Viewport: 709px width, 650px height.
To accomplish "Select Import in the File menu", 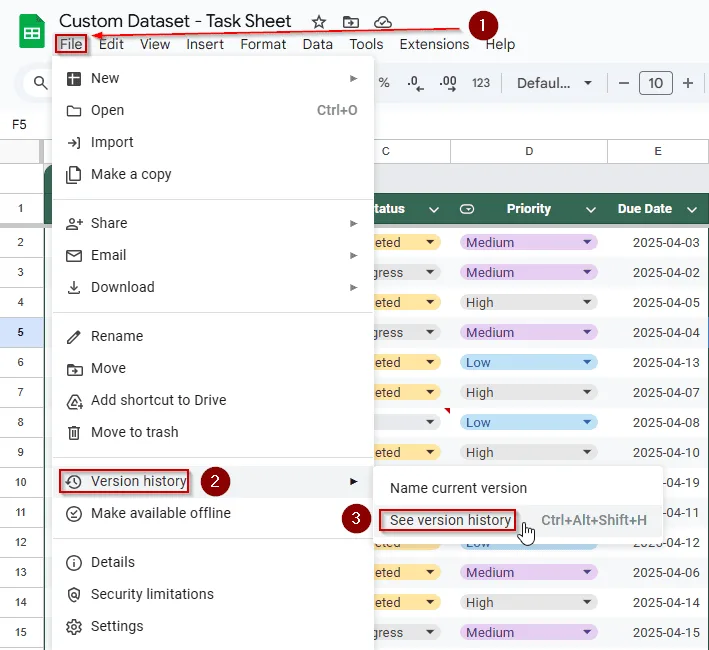I will [213, 142].
